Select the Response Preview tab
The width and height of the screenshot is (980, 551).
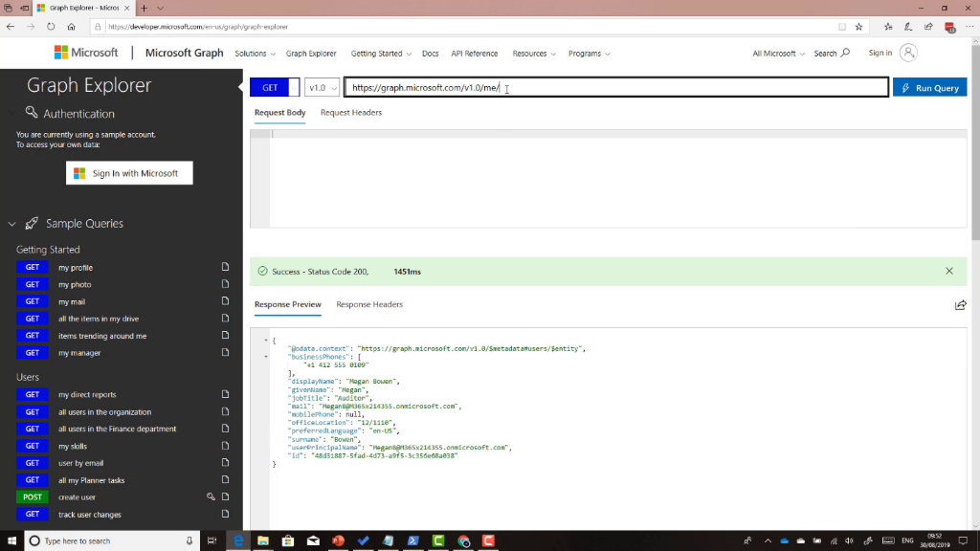[287, 304]
